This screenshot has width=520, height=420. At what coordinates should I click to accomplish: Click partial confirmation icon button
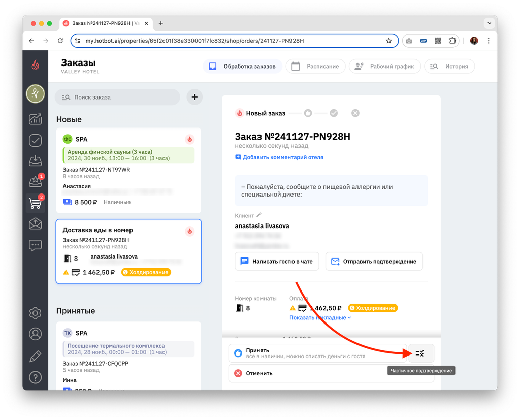pyautogui.click(x=420, y=353)
